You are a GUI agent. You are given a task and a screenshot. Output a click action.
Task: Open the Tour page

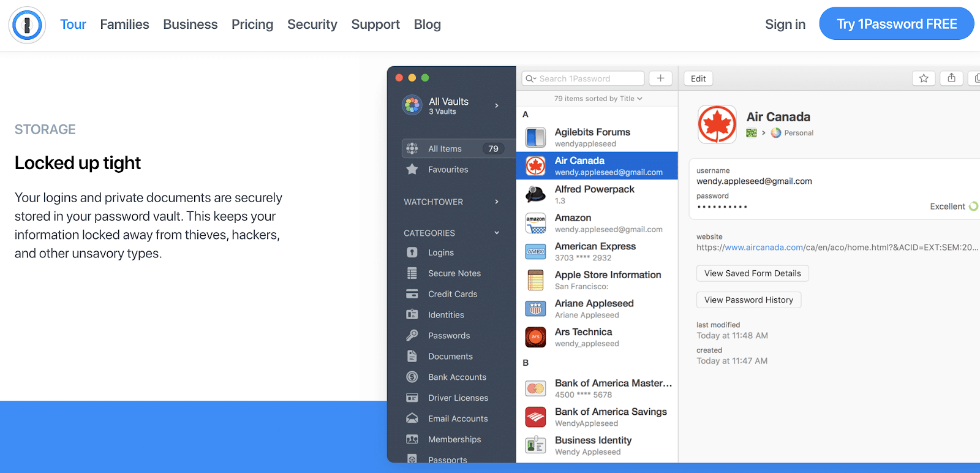click(73, 25)
